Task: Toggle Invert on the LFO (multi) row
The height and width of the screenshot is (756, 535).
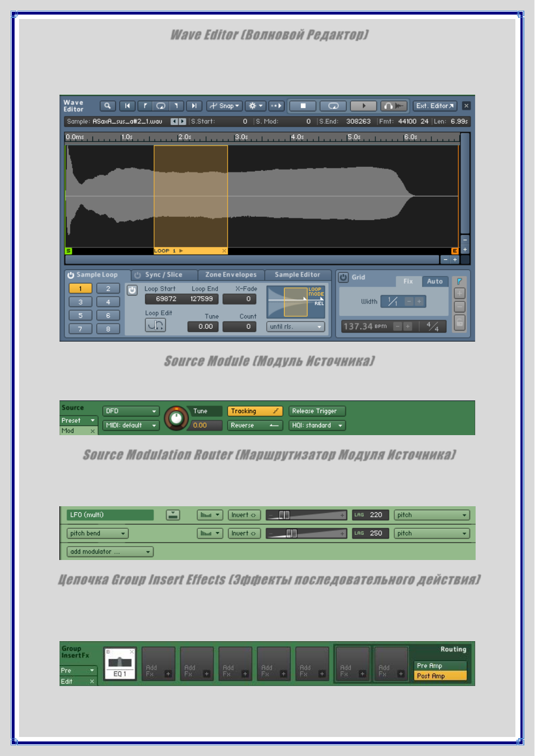Action: tap(244, 515)
